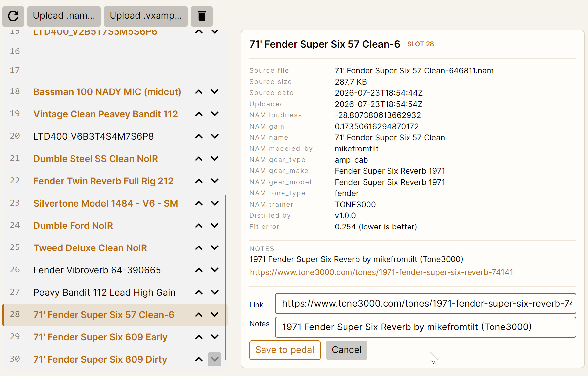Move 71' Fender Super Six 57 Clean-6 up
This screenshot has height=376, width=588.
[x=199, y=315]
